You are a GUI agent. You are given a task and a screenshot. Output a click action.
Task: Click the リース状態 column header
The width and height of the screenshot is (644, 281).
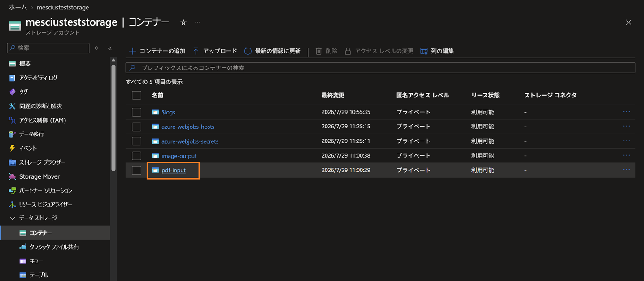click(x=485, y=95)
